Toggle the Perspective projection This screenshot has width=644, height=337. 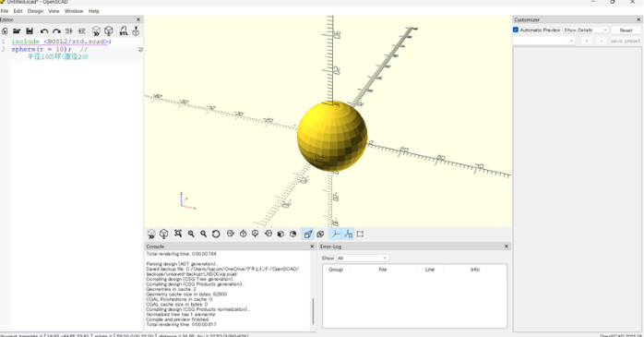(308, 234)
